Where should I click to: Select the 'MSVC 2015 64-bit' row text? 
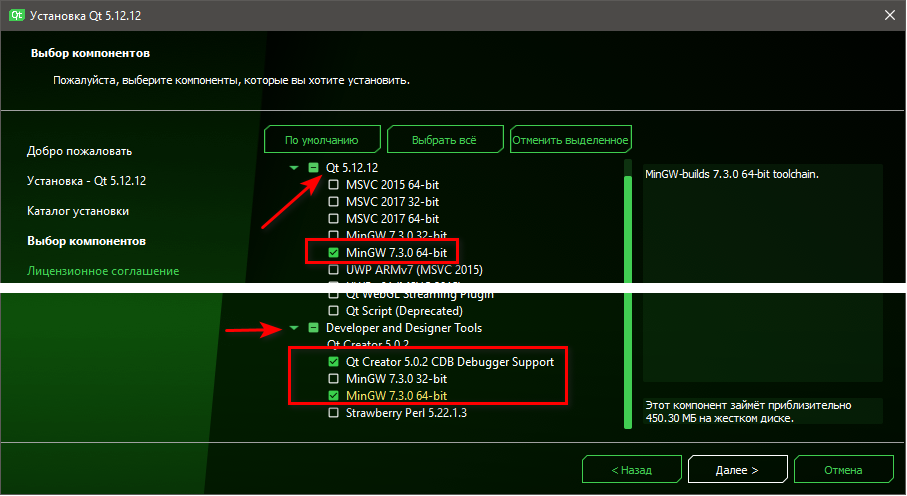pyautogui.click(x=392, y=185)
